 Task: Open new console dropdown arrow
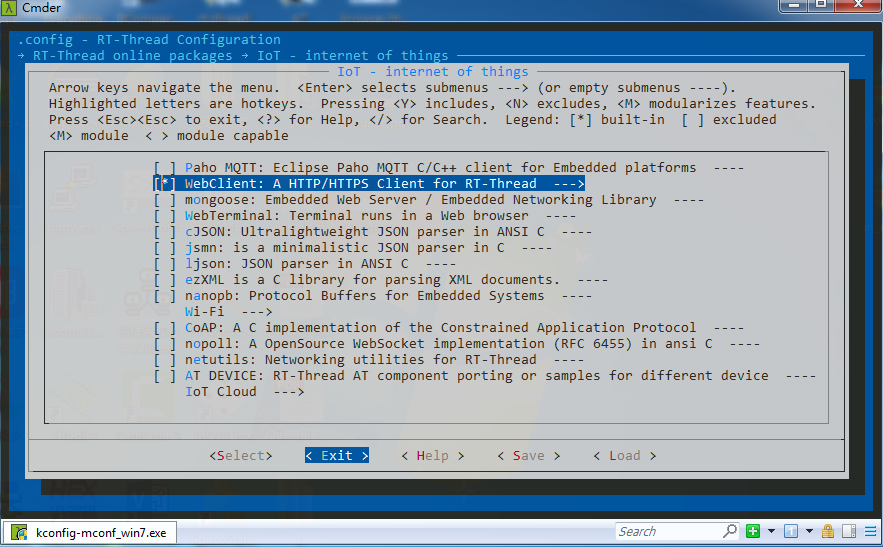click(x=769, y=532)
